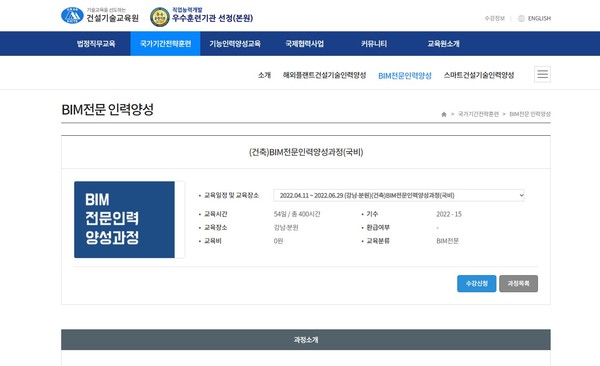600x366 pixels.
Task: Open 교육원소개 menu
Action: point(443,44)
